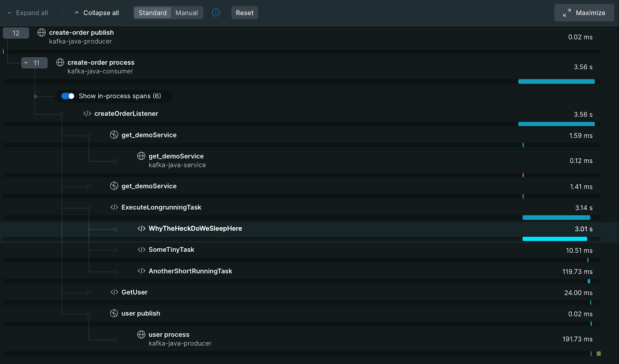Click the create-order process duration bar
This screenshot has height=364, width=619.
pos(556,81)
